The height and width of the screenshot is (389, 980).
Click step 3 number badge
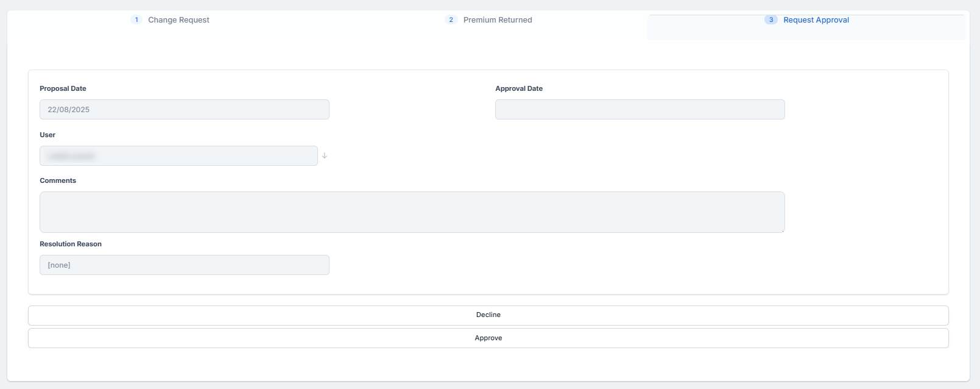click(x=770, y=20)
